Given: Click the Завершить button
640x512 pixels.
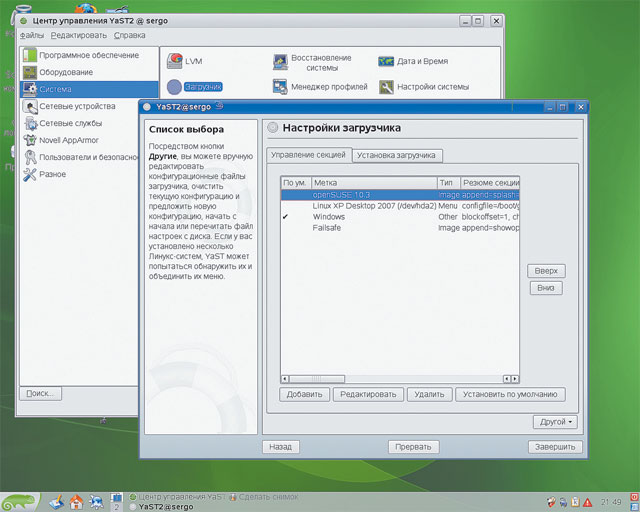Looking at the screenshot, I should coord(555,447).
